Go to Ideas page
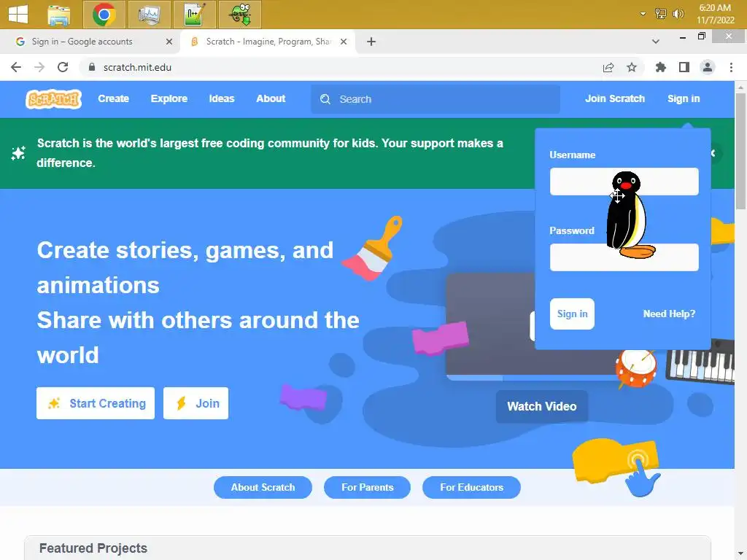This screenshot has height=560, width=747. (x=222, y=98)
